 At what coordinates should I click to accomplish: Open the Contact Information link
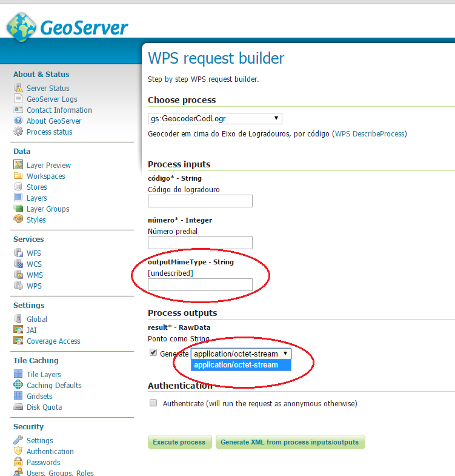point(59,110)
